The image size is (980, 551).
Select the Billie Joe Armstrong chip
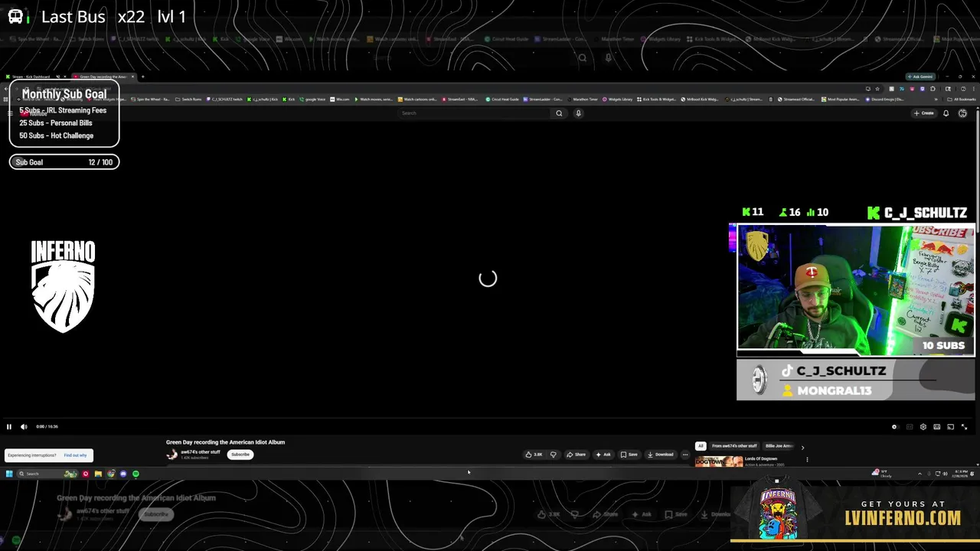click(779, 446)
